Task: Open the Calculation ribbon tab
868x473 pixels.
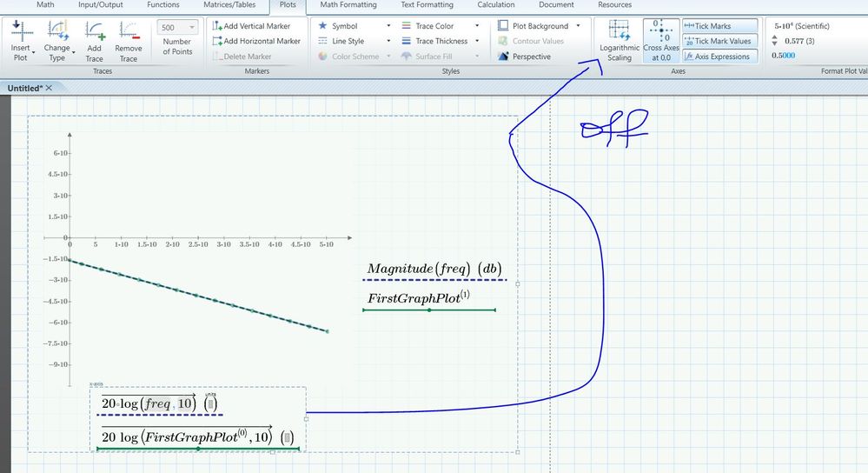Action: 496,5
